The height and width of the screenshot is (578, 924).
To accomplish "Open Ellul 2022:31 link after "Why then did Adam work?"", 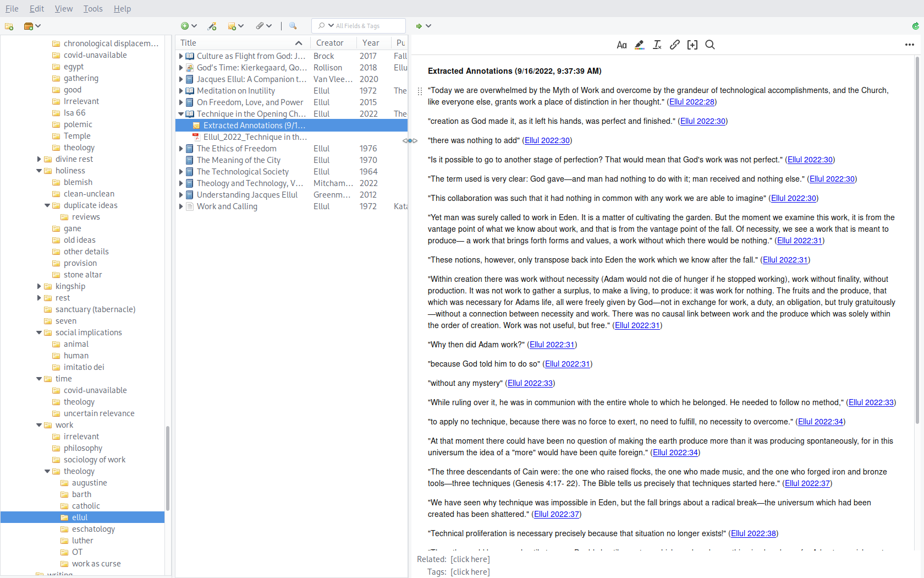I will click(x=552, y=345).
